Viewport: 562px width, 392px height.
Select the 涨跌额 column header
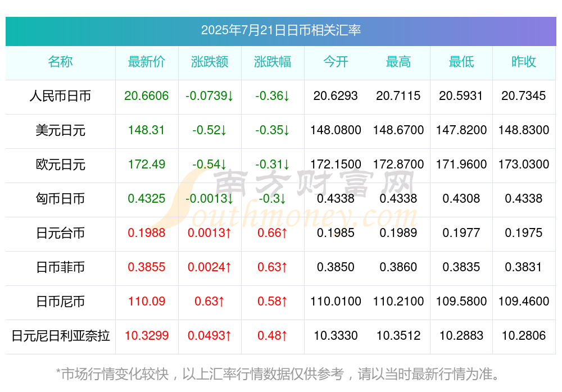pos(210,62)
